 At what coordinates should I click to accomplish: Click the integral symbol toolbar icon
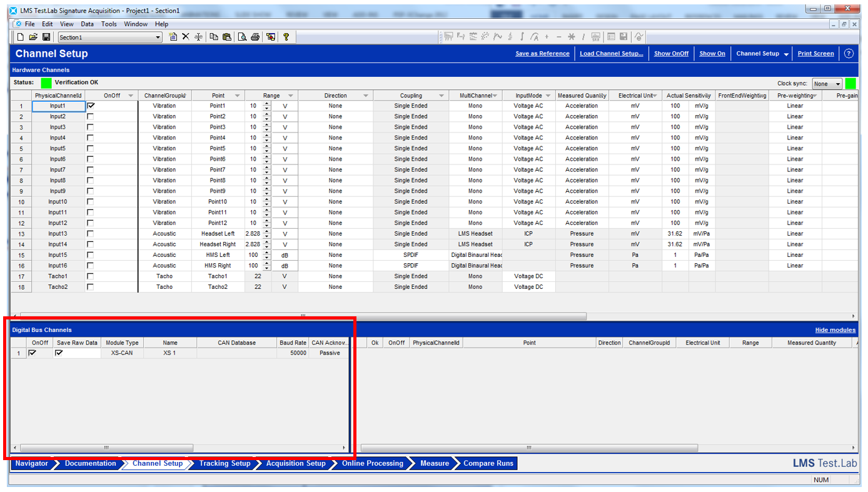tap(523, 37)
